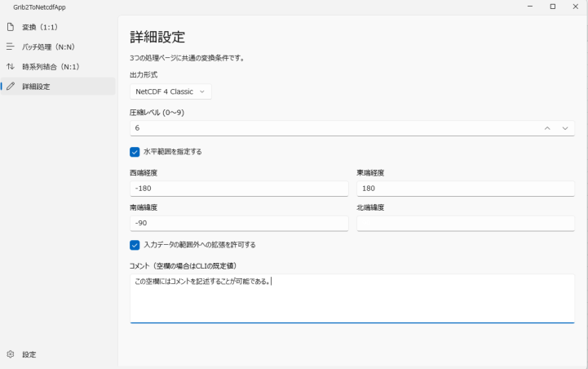Open 設定 at the sidebar bottom

[x=58, y=354]
